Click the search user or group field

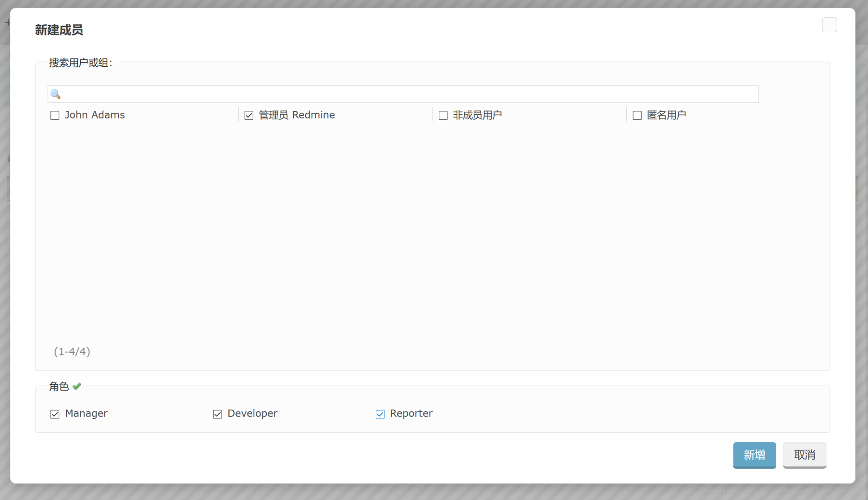[x=403, y=94]
